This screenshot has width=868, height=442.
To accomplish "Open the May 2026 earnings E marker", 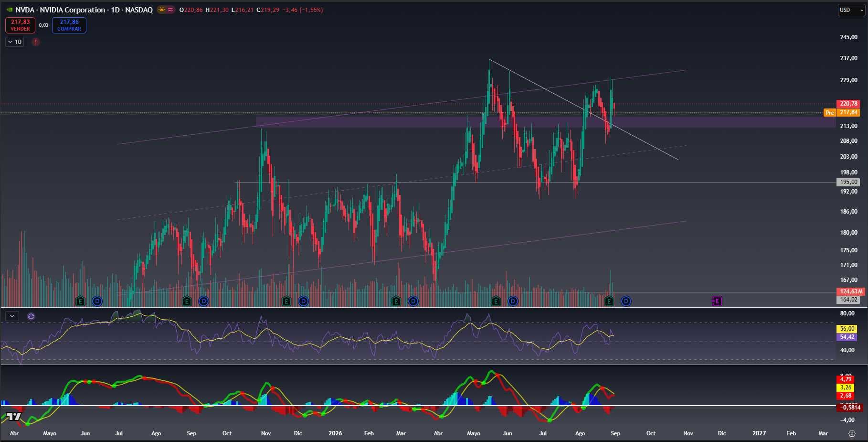I will tap(496, 301).
